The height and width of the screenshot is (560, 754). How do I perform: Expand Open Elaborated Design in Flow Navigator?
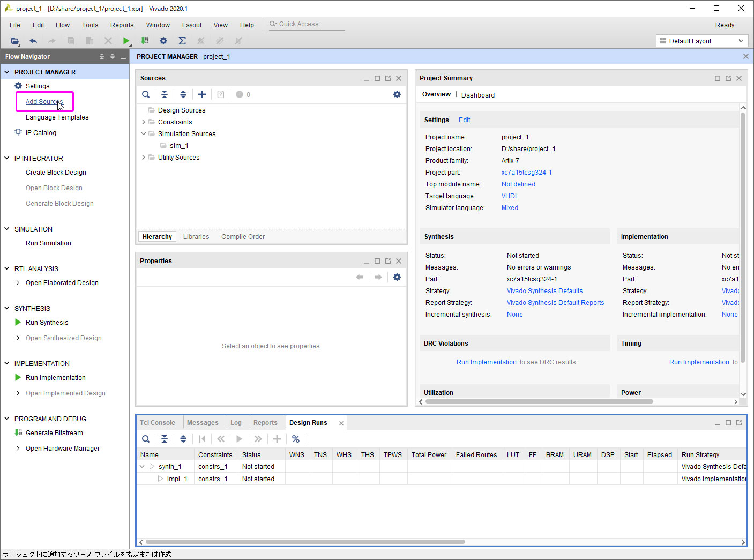[18, 283]
